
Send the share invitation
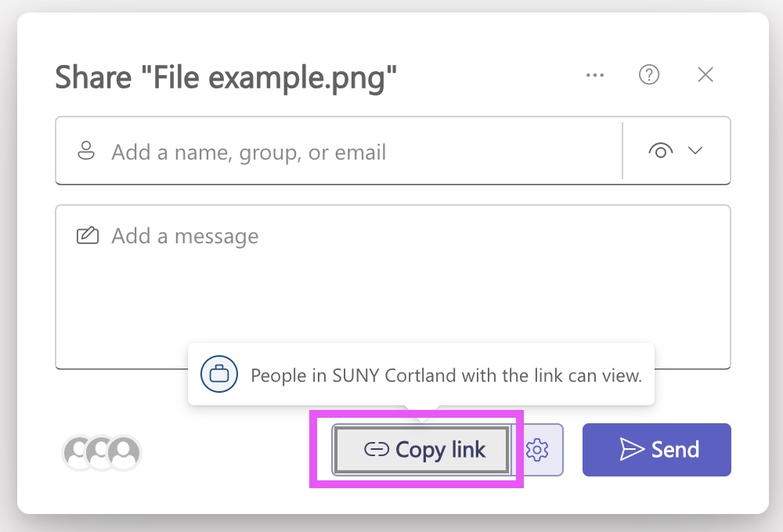tap(656, 449)
